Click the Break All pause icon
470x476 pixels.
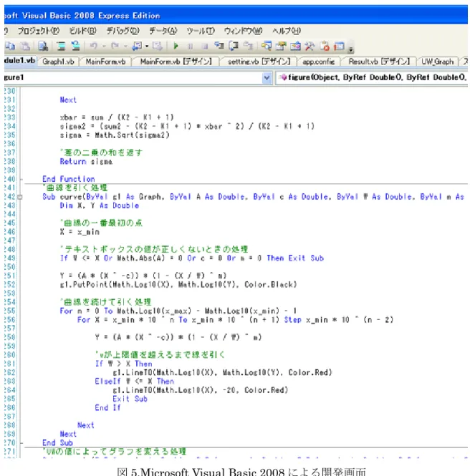click(191, 46)
